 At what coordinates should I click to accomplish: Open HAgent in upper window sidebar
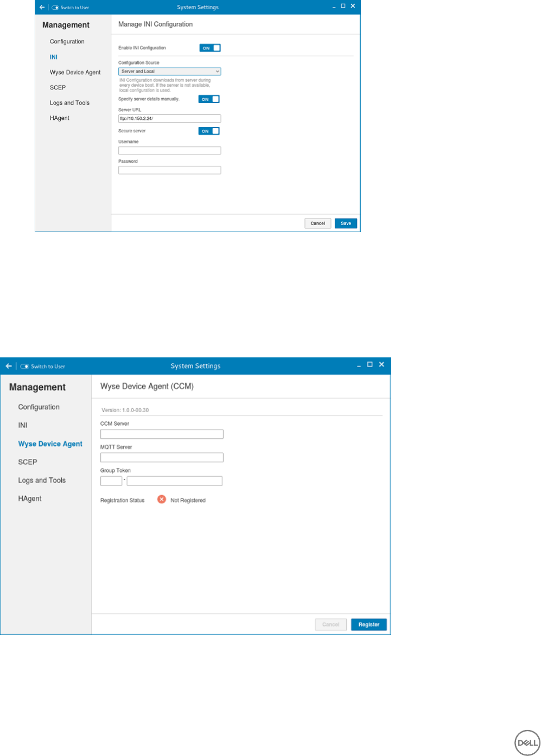[x=60, y=118]
